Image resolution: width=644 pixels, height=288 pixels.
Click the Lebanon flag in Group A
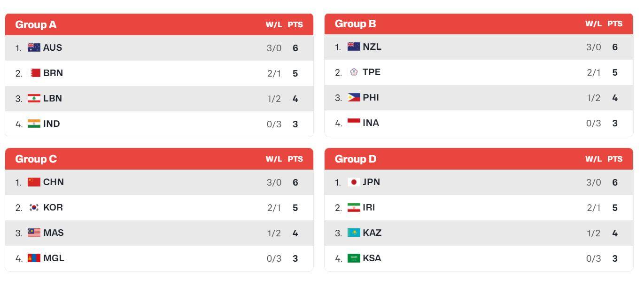(x=34, y=99)
